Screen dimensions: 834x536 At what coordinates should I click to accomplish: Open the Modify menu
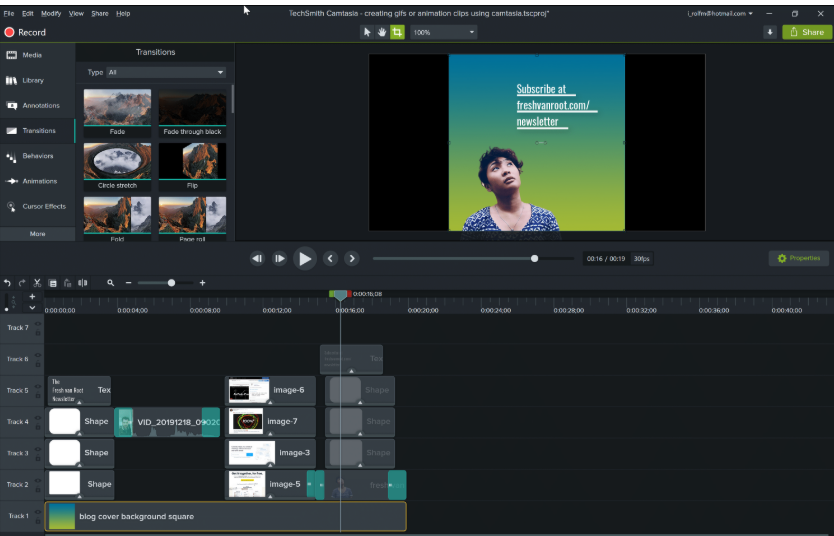50,13
